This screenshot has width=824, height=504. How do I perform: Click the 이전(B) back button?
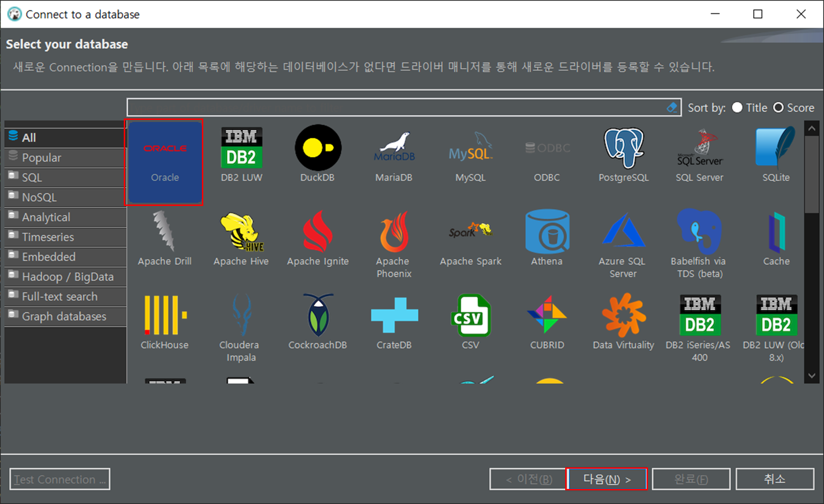528,479
